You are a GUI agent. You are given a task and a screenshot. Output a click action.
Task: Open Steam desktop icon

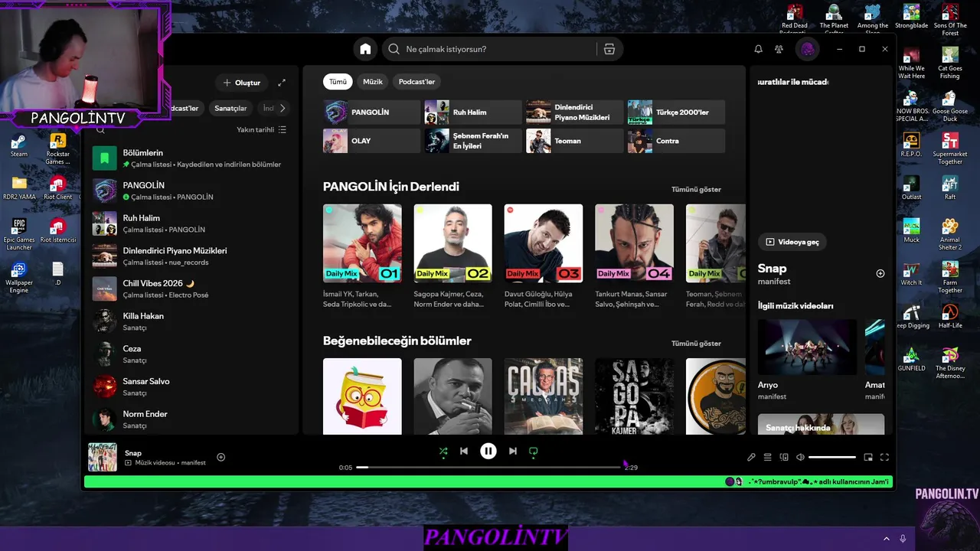pos(18,145)
